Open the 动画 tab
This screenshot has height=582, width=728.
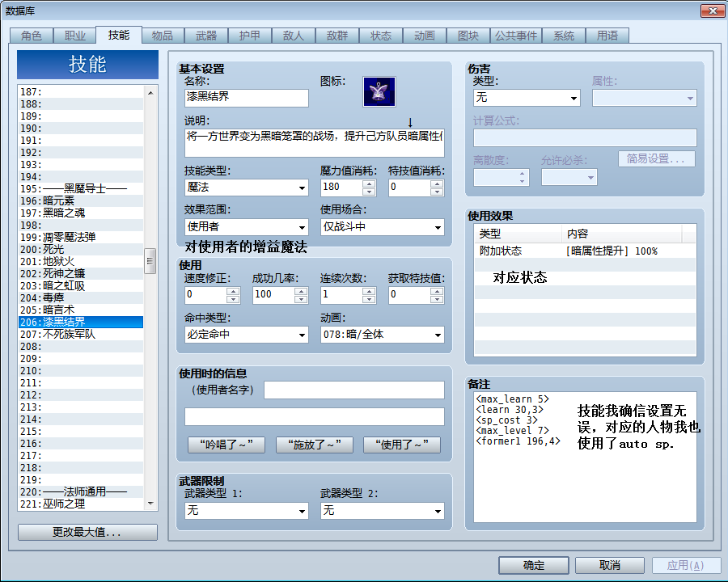[425, 36]
